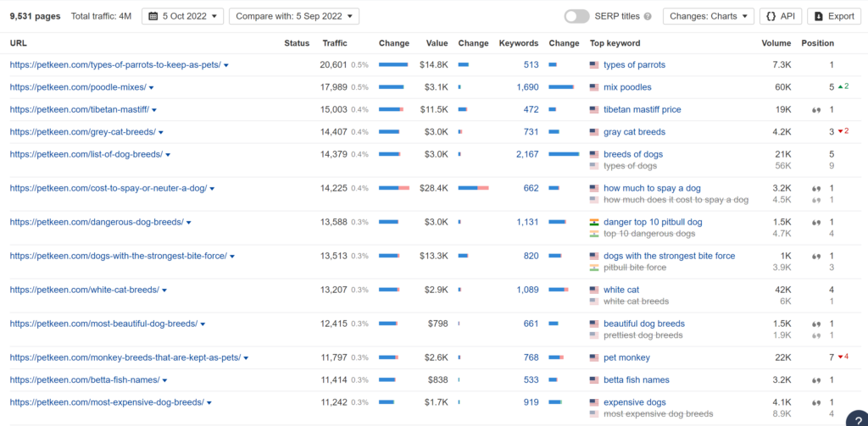Open the expensive dogs keyword link
This screenshot has height=426, width=868.
pyautogui.click(x=634, y=402)
